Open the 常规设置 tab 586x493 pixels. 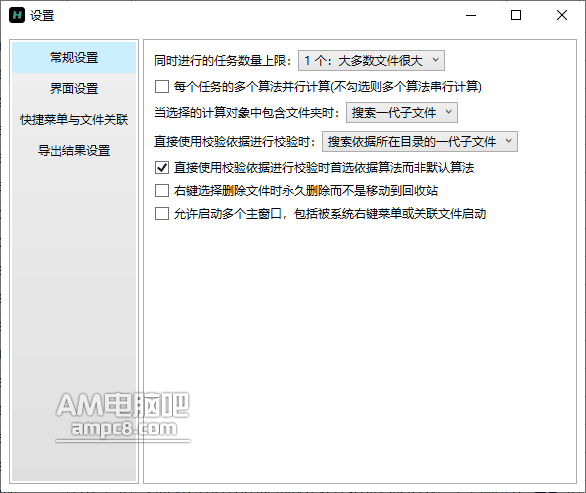74,58
